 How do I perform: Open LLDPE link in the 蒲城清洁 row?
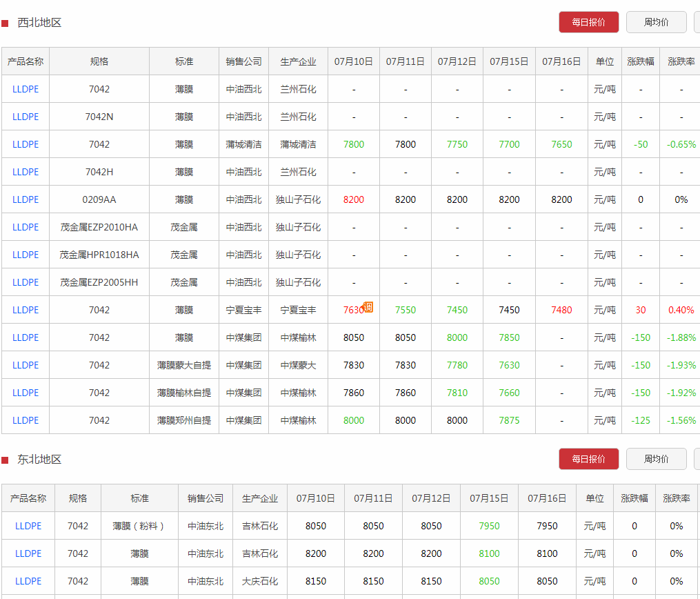(x=26, y=145)
